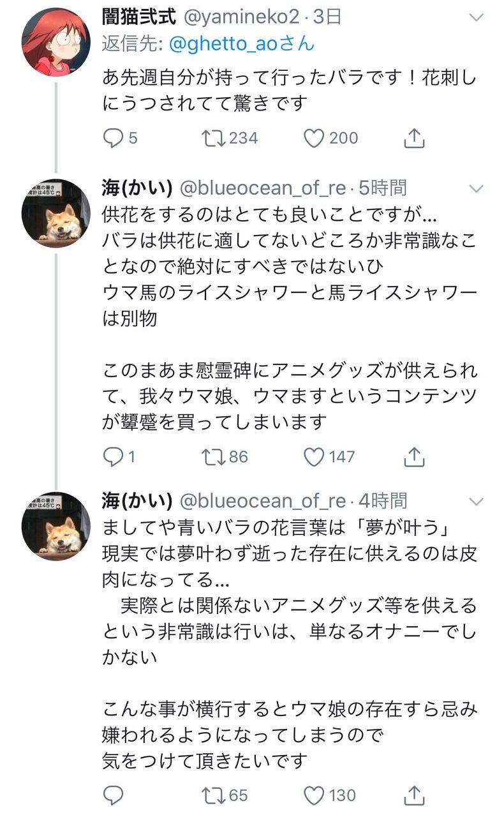Like 闇猫弐式's tweet with 200 likes
The width and height of the screenshot is (504, 817).
click(314, 137)
